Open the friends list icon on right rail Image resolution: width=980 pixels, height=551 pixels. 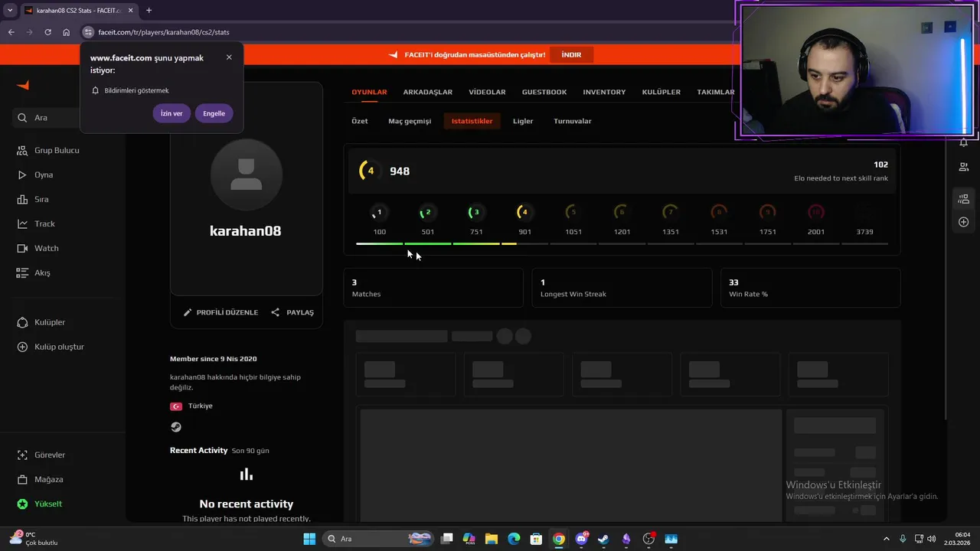pos(963,167)
